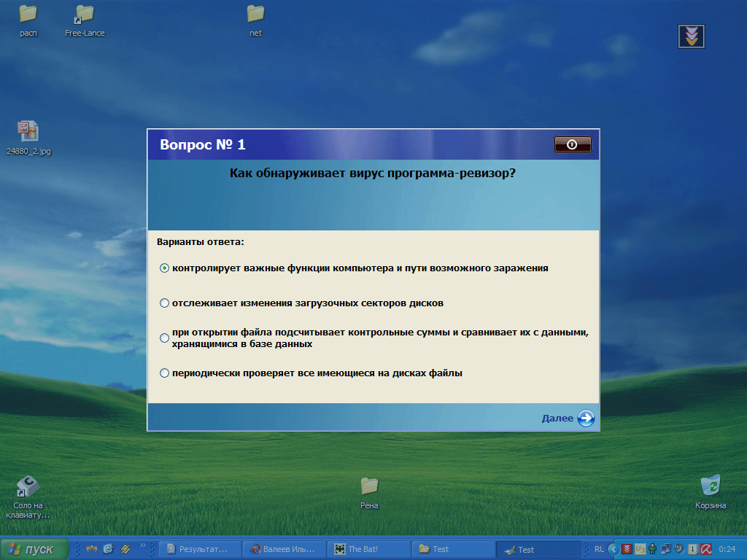Choose answer about checksums in a database
747x560 pixels.
point(163,338)
